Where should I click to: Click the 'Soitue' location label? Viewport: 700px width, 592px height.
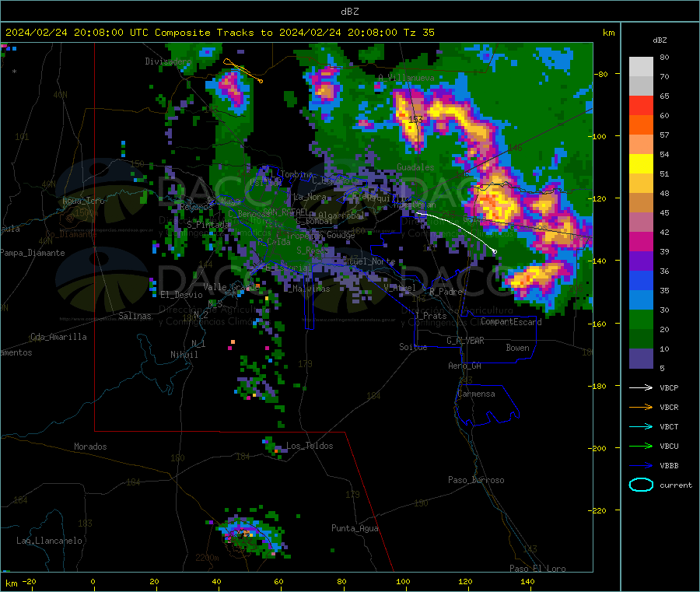413,347
